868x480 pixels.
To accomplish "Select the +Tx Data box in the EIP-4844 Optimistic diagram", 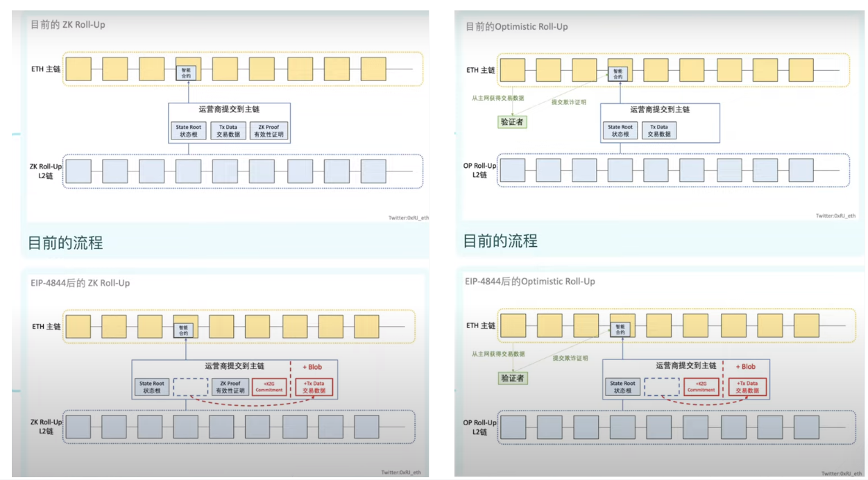I will click(747, 387).
